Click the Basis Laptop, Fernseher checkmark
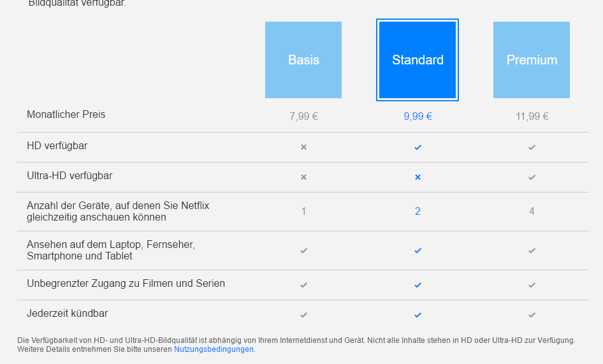 pos(303,251)
